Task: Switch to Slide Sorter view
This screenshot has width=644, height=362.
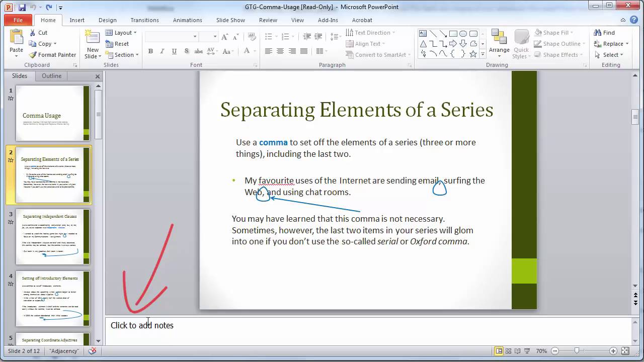Action: (508, 351)
